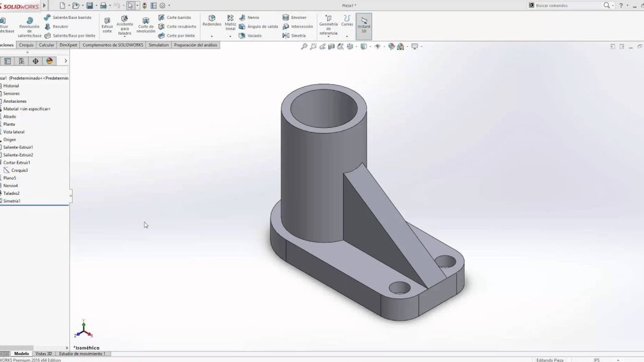The image size is (644, 362).
Task: Open New document dropdown arrow
Action: 69,6
